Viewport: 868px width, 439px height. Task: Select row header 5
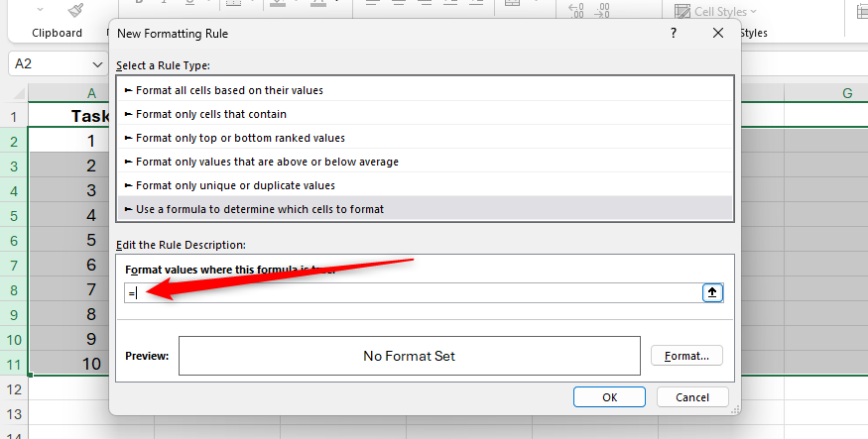click(x=14, y=216)
